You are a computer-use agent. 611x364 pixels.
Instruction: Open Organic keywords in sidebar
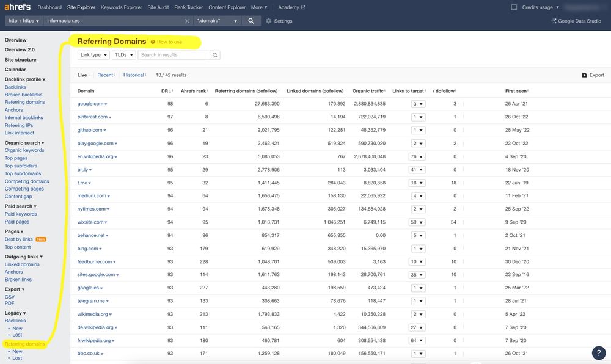[24, 150]
